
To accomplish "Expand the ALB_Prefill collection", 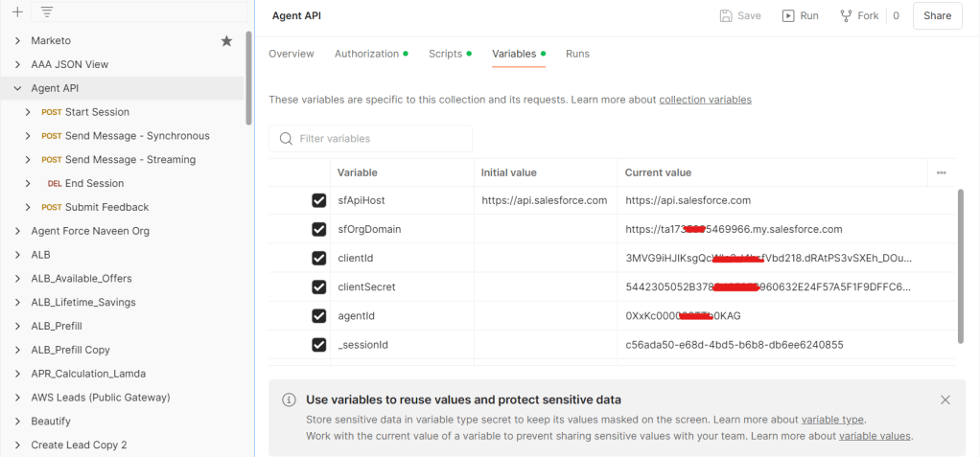I will 18,326.
